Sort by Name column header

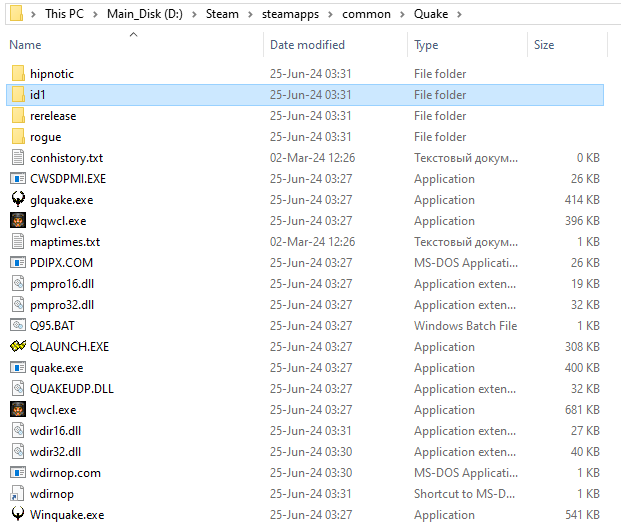(x=25, y=45)
